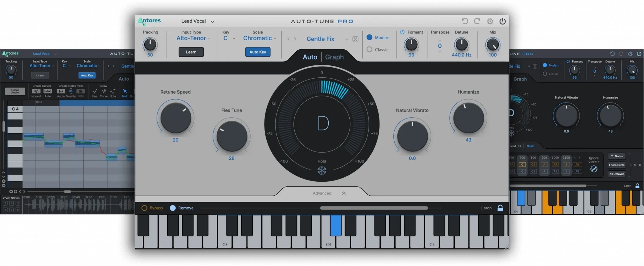Select Modern mode radio in center window
Image resolution: width=644 pixels, height=266 pixels.
pos(369,37)
